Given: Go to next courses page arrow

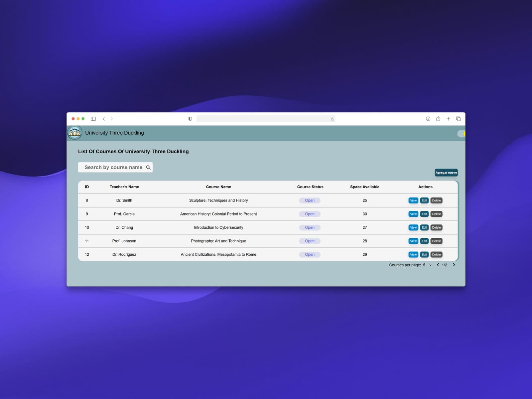Looking at the screenshot, I should [x=454, y=265].
